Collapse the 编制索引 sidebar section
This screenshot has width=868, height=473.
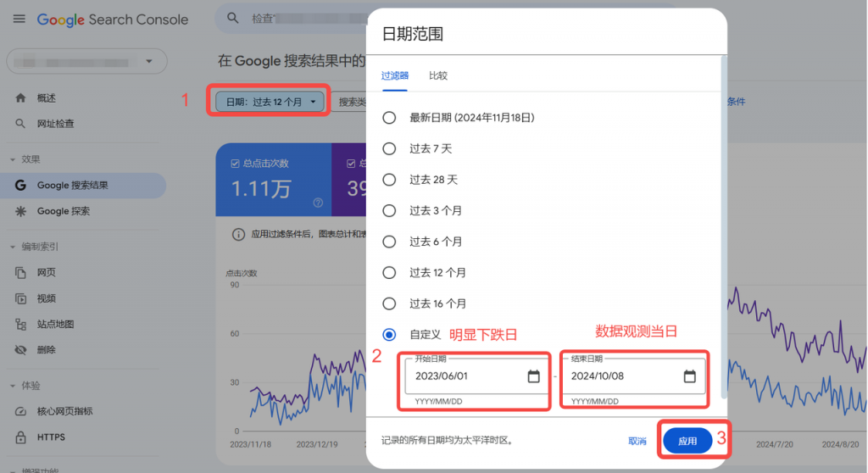(13, 247)
